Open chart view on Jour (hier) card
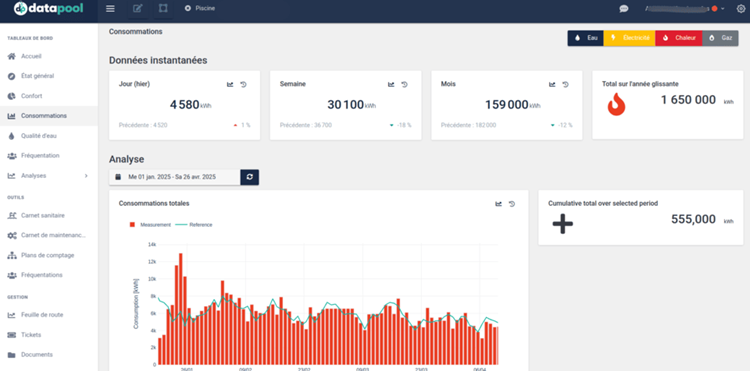The image size is (750, 371). [x=230, y=85]
